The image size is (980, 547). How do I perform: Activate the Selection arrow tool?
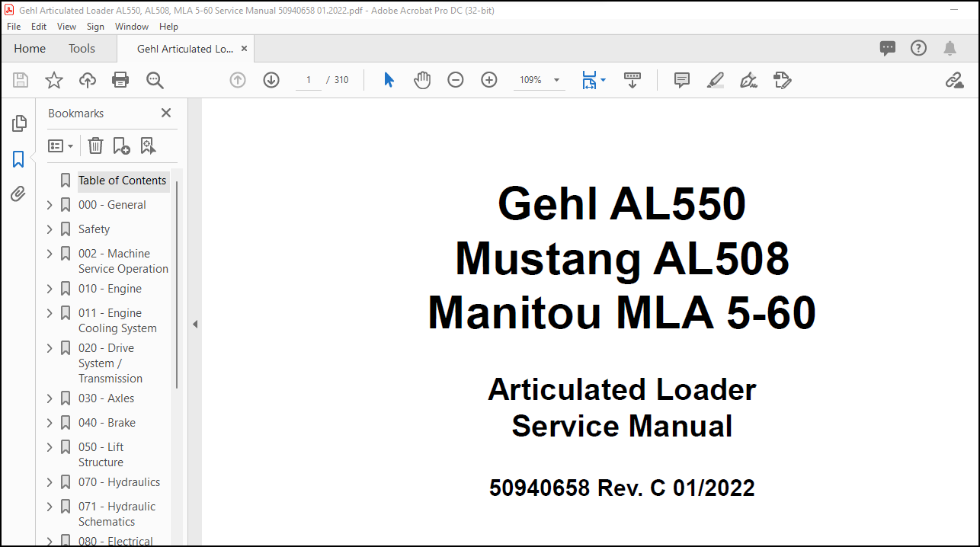[x=389, y=80]
